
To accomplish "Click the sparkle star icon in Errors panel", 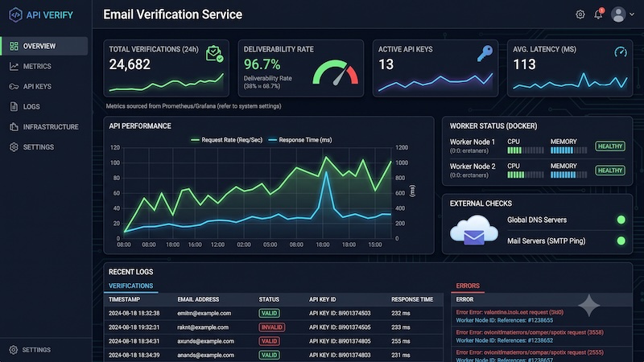I will [589, 306].
